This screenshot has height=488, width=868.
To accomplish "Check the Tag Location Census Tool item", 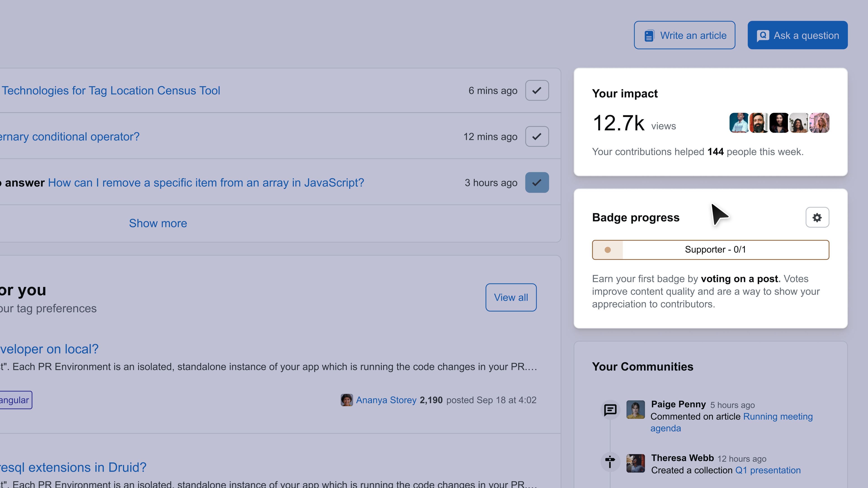I will click(537, 91).
